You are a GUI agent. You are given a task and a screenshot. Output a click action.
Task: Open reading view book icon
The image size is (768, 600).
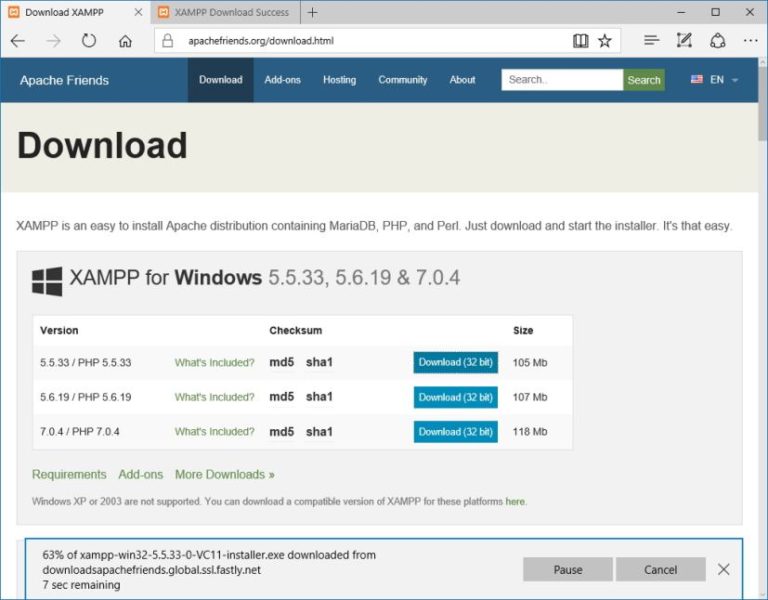[x=580, y=41]
